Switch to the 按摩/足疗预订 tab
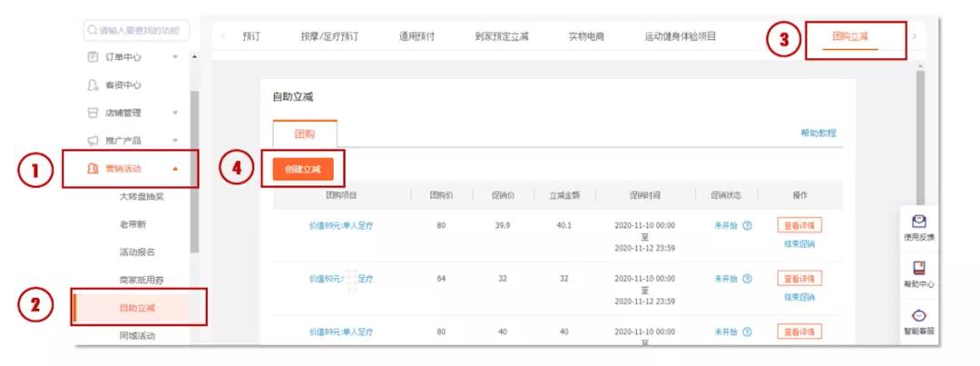This screenshot has width=980, height=366. click(x=329, y=36)
